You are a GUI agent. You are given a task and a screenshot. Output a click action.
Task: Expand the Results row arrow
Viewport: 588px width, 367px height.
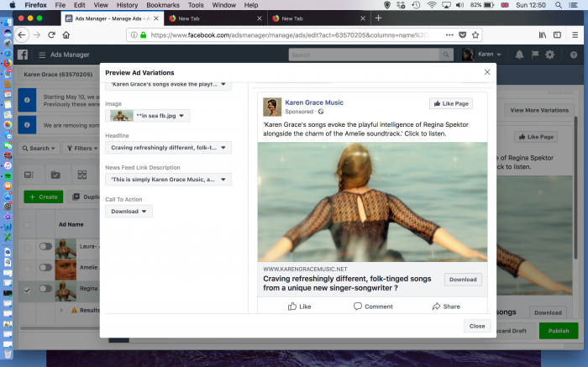click(x=61, y=310)
